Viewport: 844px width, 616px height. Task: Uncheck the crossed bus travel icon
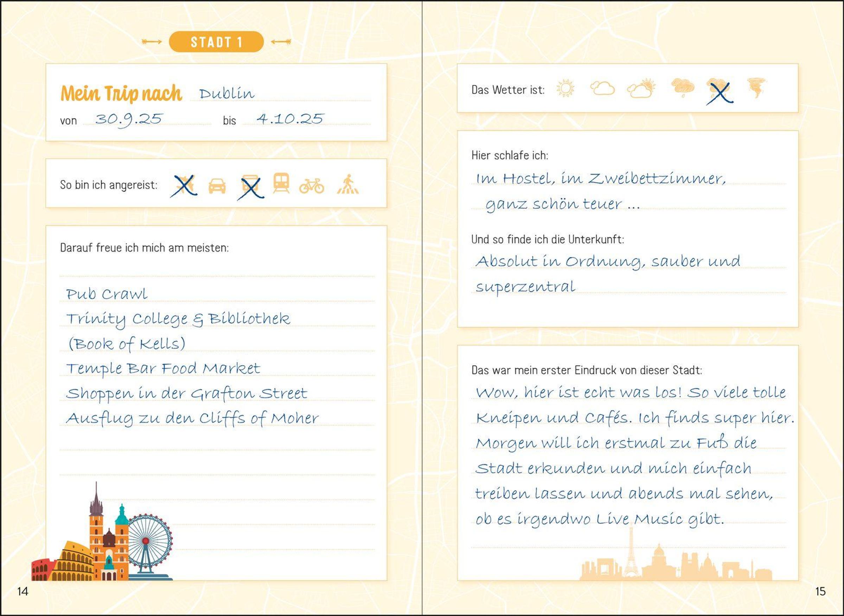250,186
